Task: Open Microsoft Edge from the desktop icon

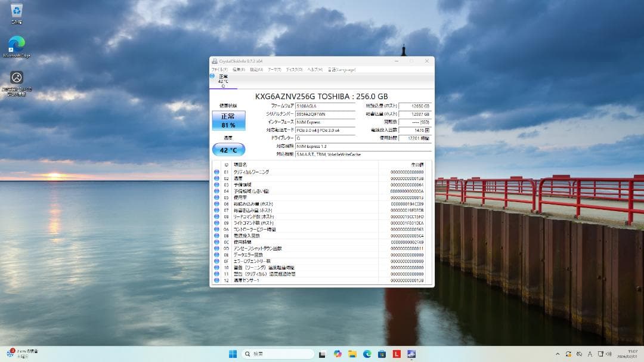Action: (x=16, y=43)
